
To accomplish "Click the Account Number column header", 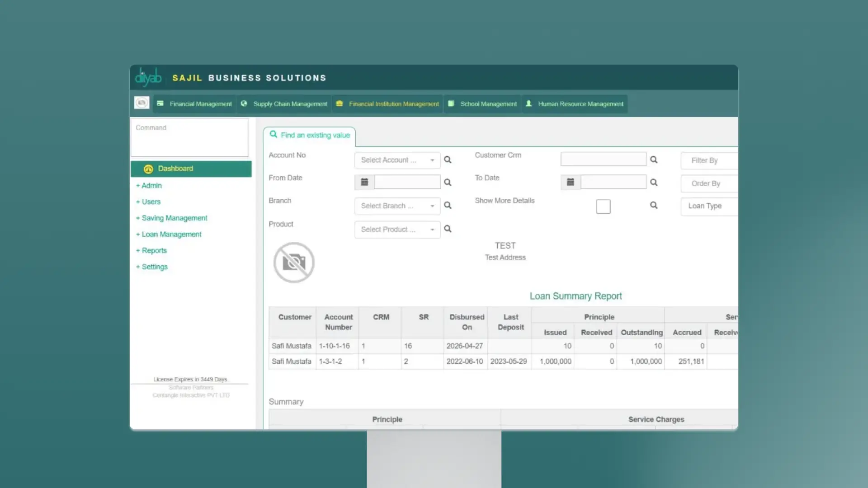I will (338, 322).
